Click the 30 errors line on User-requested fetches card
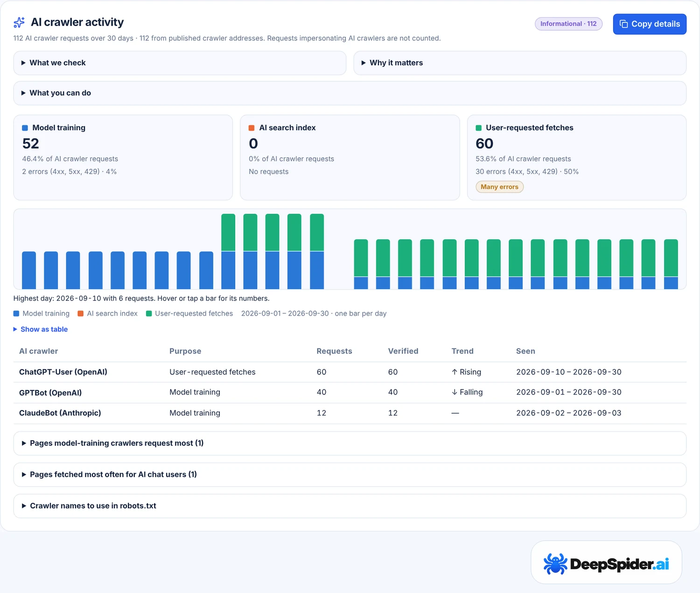The width and height of the screenshot is (700, 593). [x=527, y=172]
